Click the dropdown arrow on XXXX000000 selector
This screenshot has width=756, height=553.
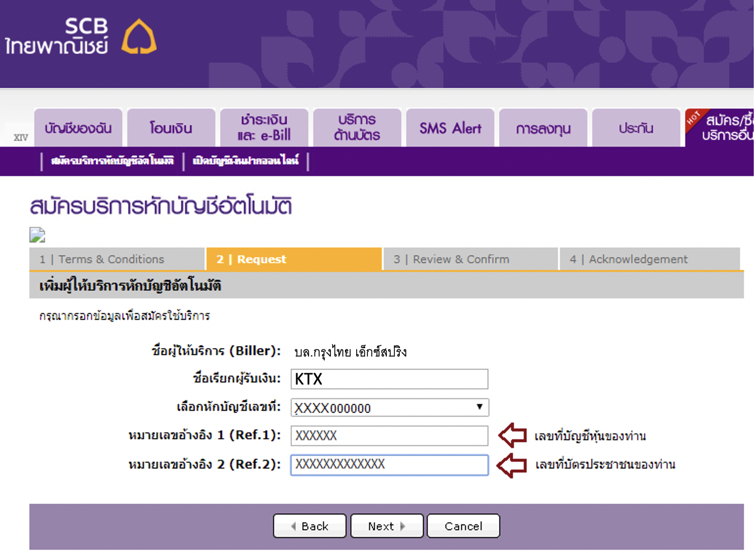[x=480, y=407]
